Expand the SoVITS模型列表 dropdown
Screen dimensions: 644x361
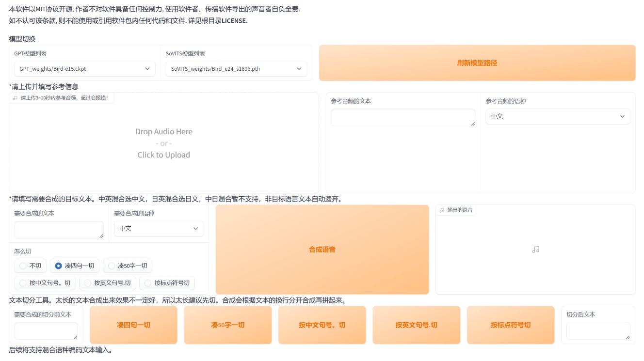(236, 69)
